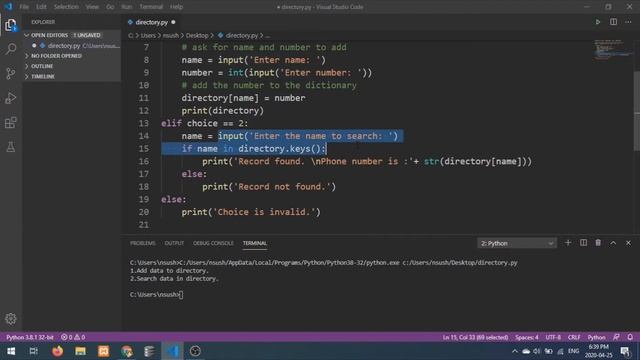Open the File menu

coord(24,7)
